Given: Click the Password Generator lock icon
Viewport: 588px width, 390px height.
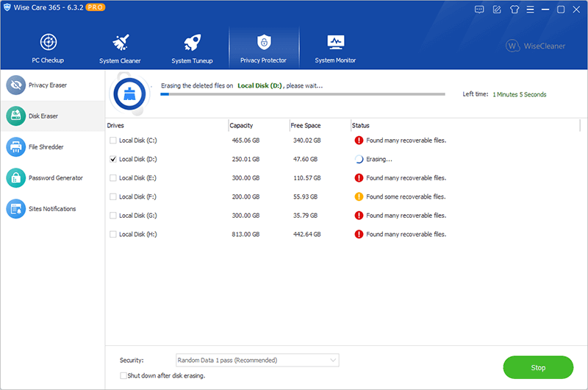Looking at the screenshot, I should 15,177.
